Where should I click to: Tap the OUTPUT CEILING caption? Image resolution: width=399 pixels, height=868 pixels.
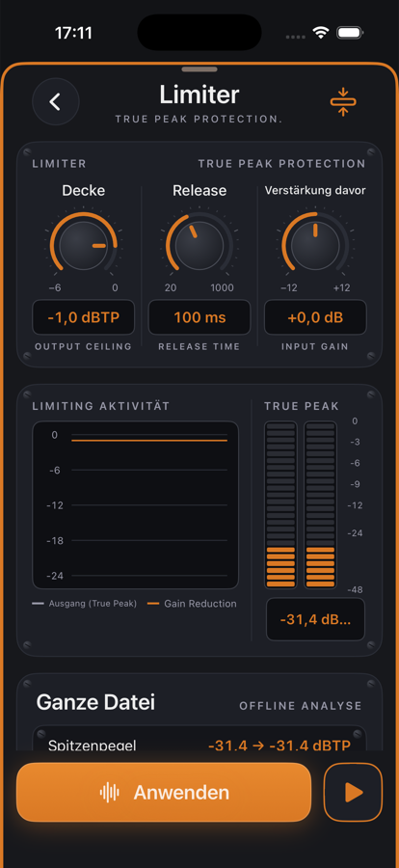point(83,346)
